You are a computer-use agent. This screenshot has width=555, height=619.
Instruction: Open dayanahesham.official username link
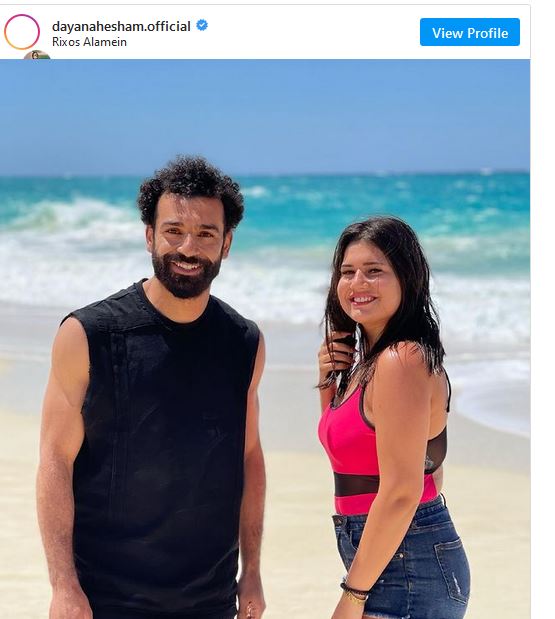point(121,26)
